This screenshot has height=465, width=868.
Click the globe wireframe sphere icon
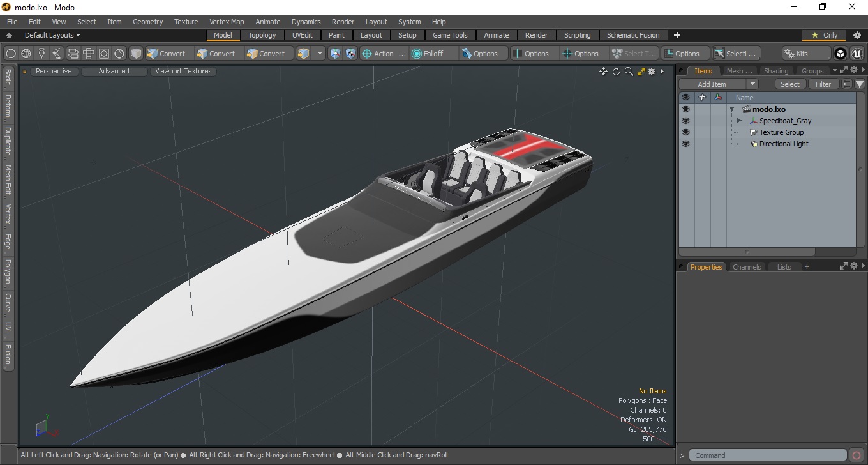(x=26, y=54)
